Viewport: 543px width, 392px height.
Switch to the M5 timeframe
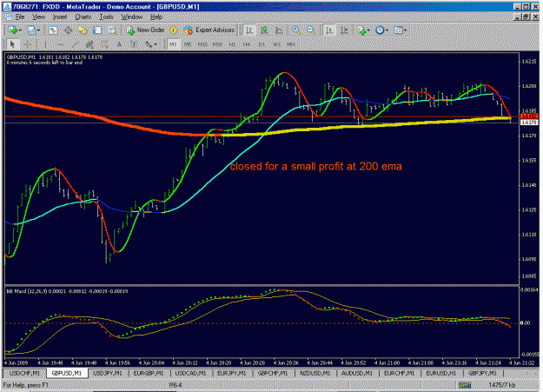point(188,44)
